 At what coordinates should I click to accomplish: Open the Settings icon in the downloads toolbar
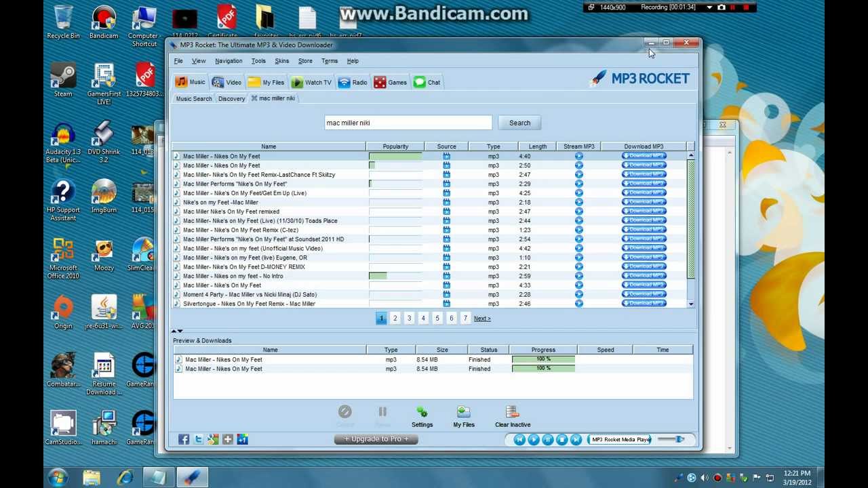pyautogui.click(x=422, y=416)
